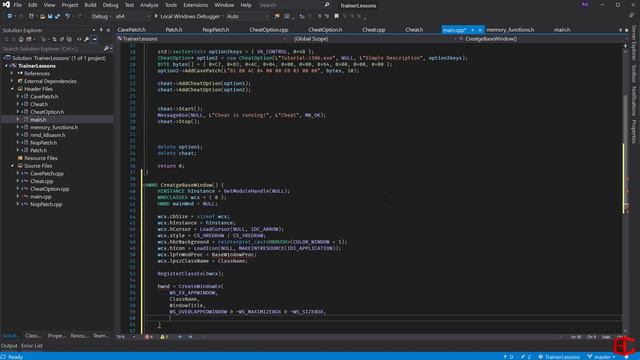Collapse the Source Files folder

tap(12, 166)
